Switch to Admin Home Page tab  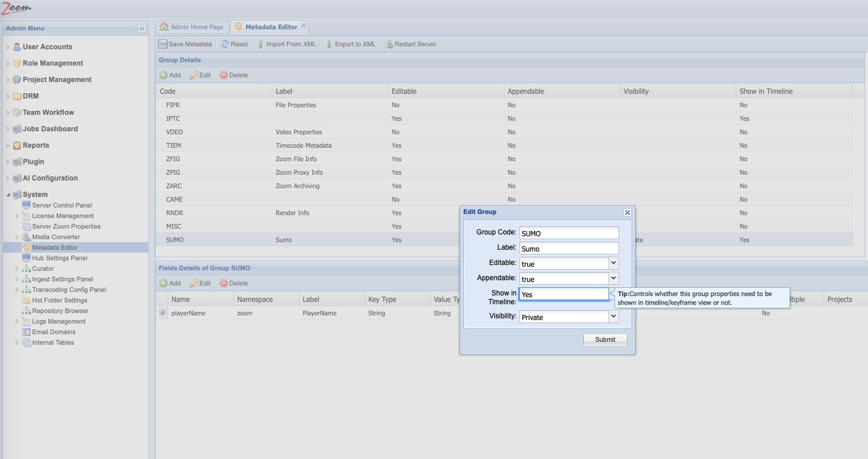(x=192, y=27)
